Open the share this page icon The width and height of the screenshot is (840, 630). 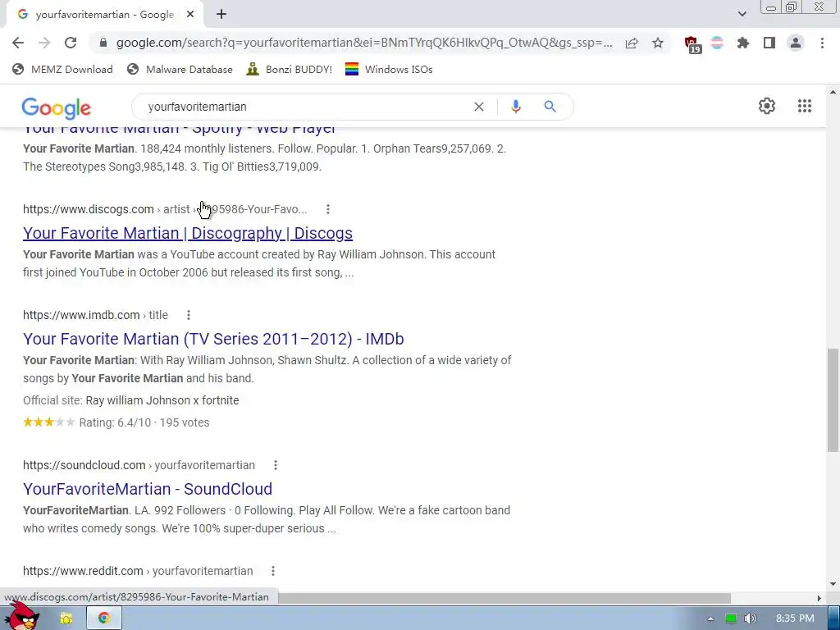(x=632, y=43)
